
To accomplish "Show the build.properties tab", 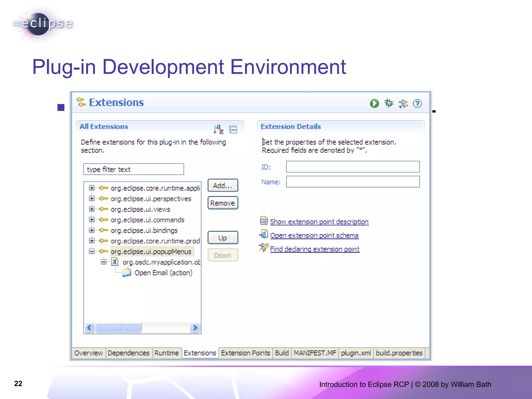I will pyautogui.click(x=399, y=353).
